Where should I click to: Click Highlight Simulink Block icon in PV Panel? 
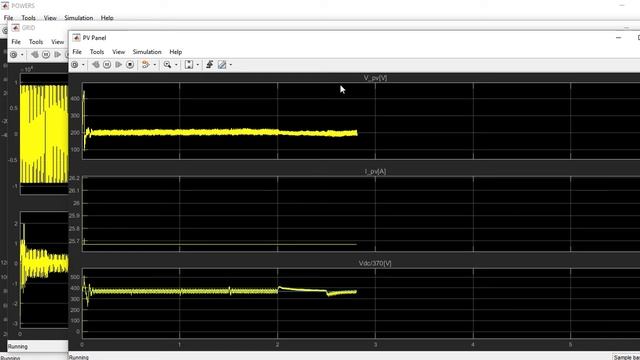[146, 64]
